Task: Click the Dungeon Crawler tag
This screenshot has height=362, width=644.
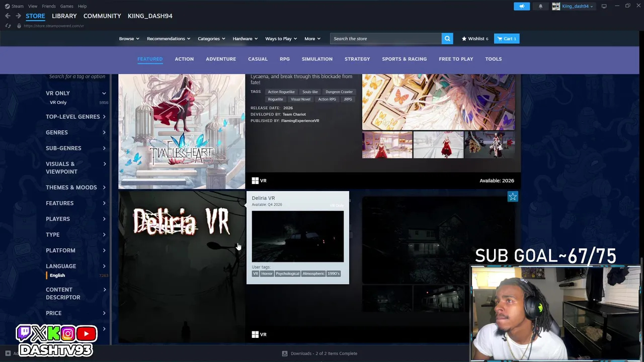Action: [339, 92]
